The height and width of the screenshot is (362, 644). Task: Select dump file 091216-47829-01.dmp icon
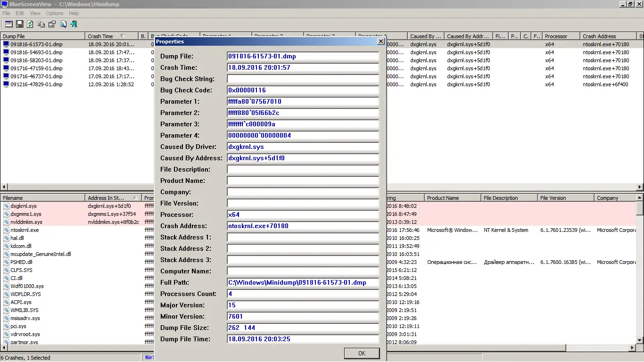[6, 84]
